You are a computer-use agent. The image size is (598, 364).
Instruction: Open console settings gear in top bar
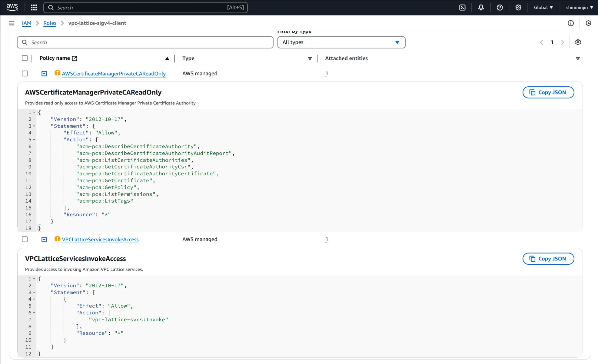[518, 8]
